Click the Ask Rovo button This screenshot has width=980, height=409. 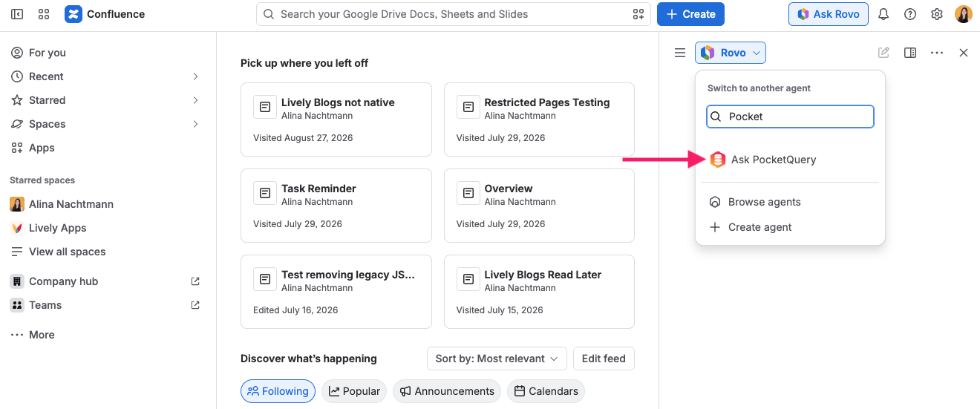[829, 14]
